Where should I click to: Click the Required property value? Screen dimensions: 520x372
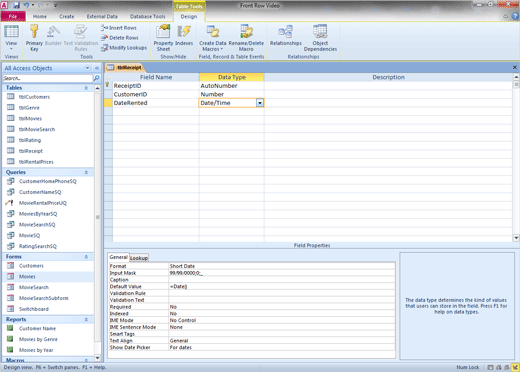(x=282, y=307)
